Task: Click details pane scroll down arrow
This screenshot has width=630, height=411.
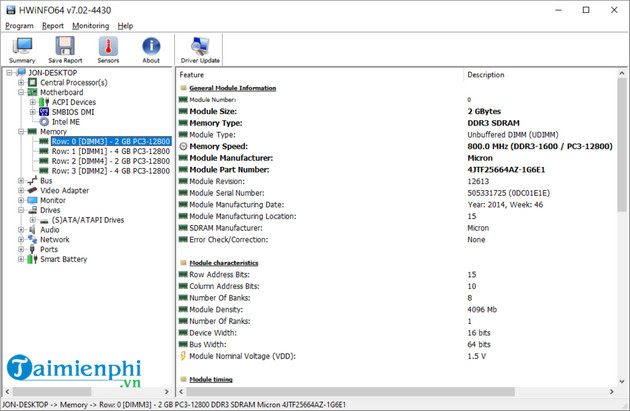Action: [x=622, y=381]
